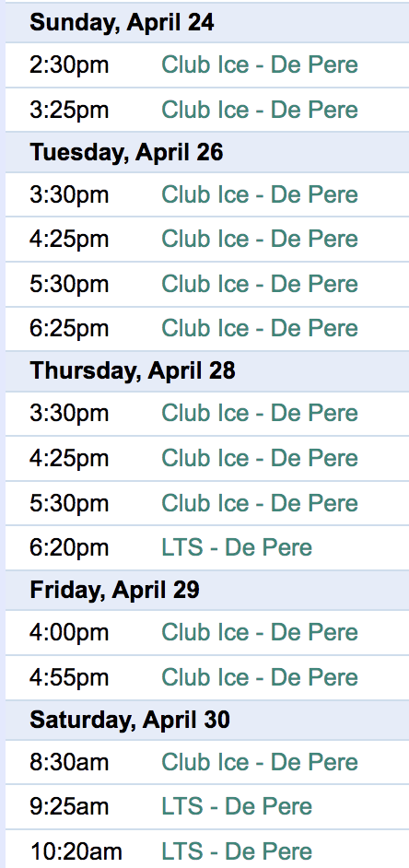Open Thursday 5:30pm Club Ice entry
This screenshot has width=409, height=868.
click(260, 503)
